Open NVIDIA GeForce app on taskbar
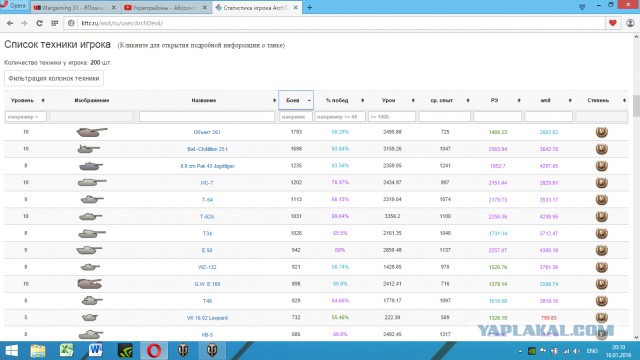The height and width of the screenshot is (360, 640). (125, 351)
